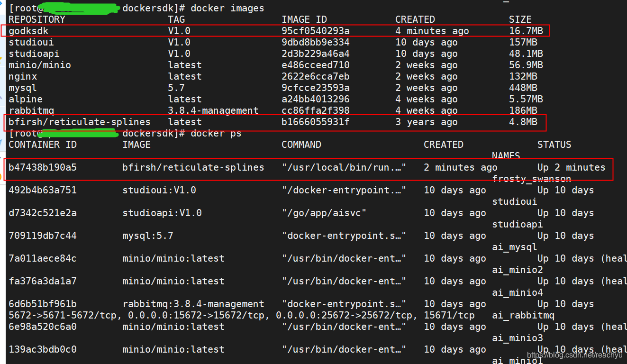Click the COMMAND column header

click(x=301, y=145)
